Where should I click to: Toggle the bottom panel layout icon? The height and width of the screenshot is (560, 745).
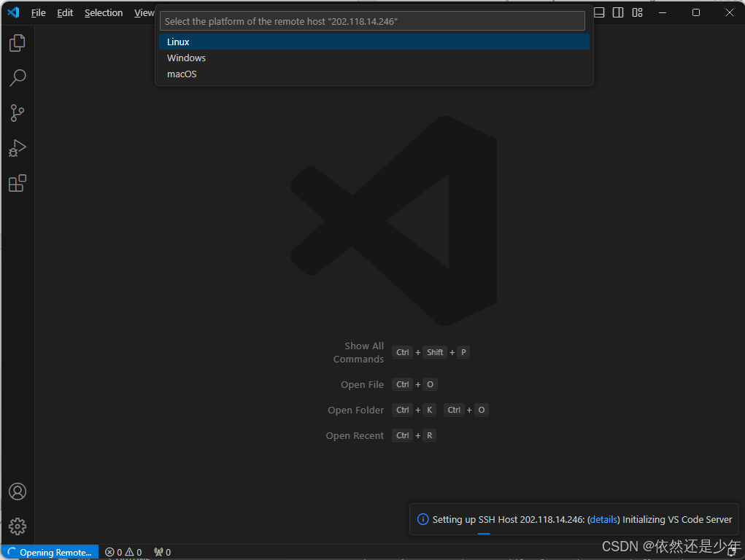599,13
